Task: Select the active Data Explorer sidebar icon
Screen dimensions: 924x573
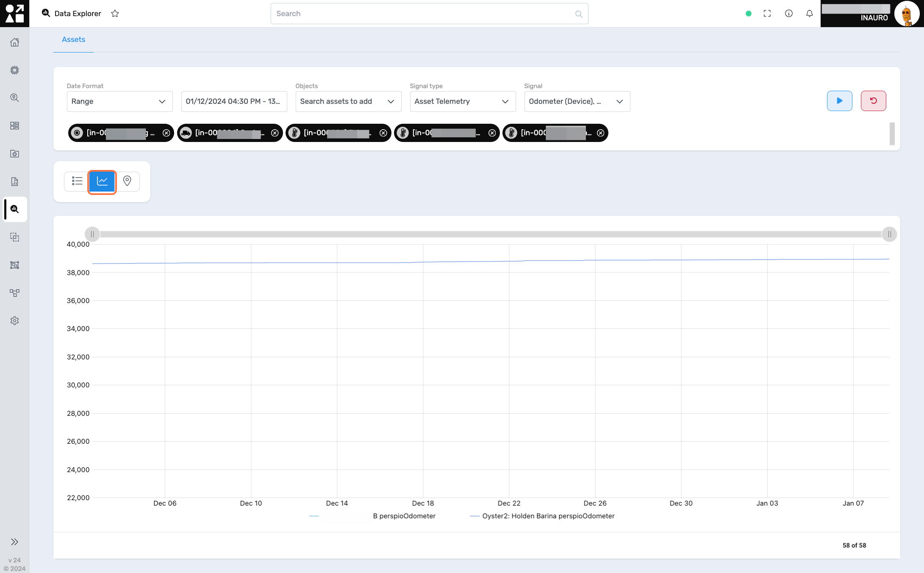Action: point(14,209)
